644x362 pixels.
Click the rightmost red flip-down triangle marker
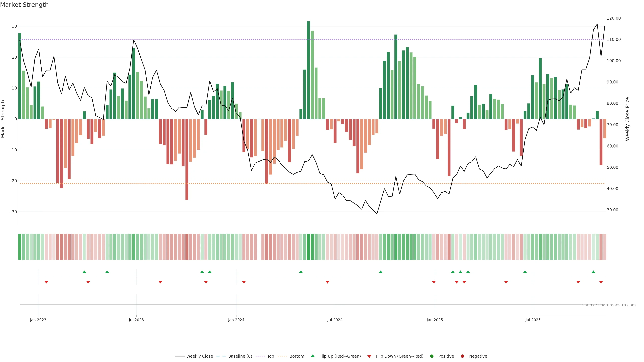[601, 282]
